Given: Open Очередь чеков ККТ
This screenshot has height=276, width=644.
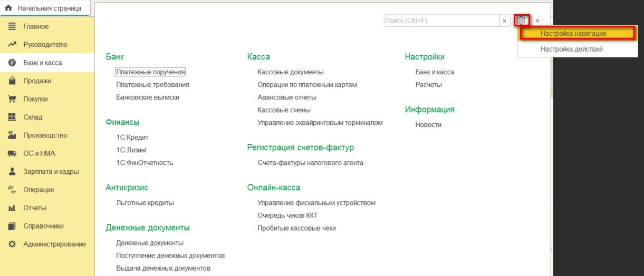Looking at the screenshot, I should coord(287,215).
